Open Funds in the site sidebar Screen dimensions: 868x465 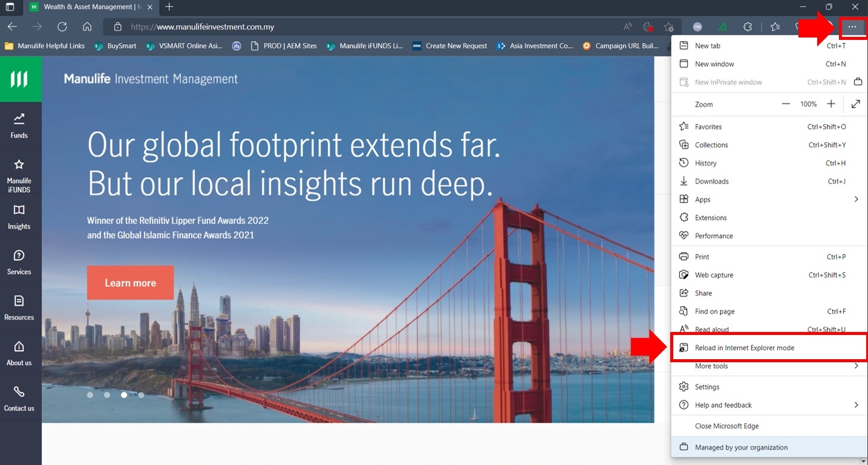coord(19,125)
